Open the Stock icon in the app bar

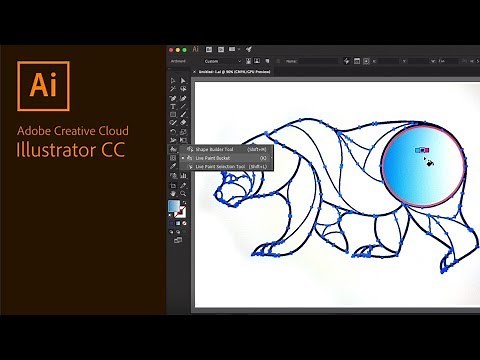coord(221,49)
